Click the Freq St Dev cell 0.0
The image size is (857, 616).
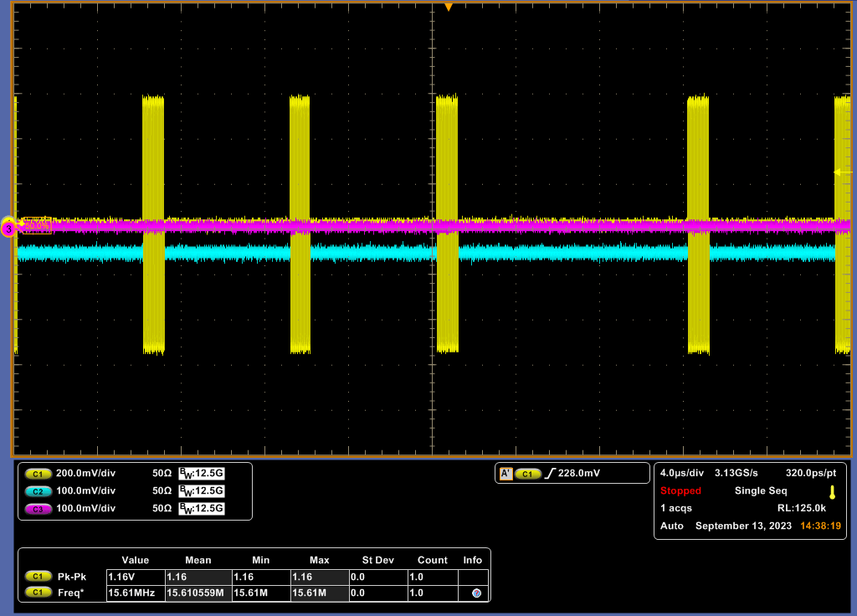379,593
